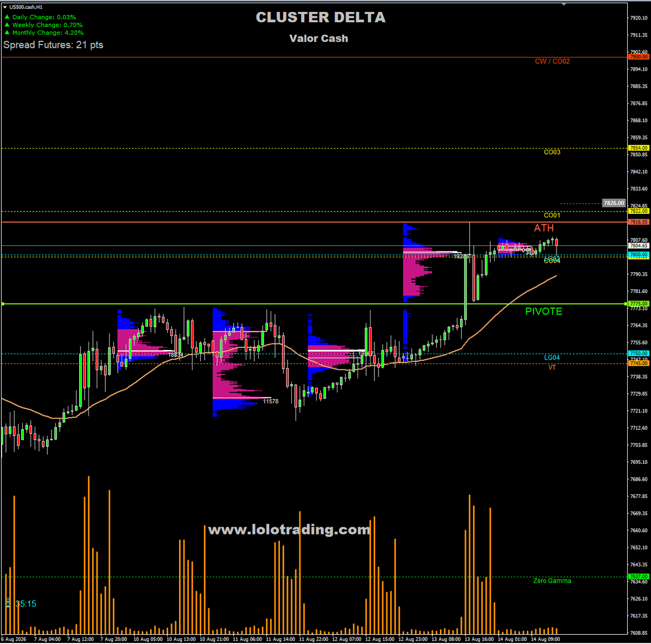Click the 18334 volume profile value
The image size is (651, 644).
tap(176, 355)
